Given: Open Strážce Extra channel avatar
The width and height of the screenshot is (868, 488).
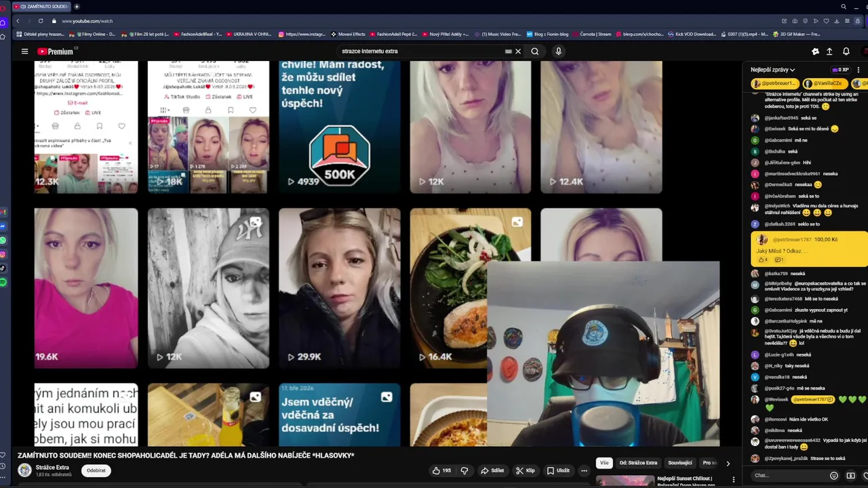Looking at the screenshot, I should click(25, 470).
